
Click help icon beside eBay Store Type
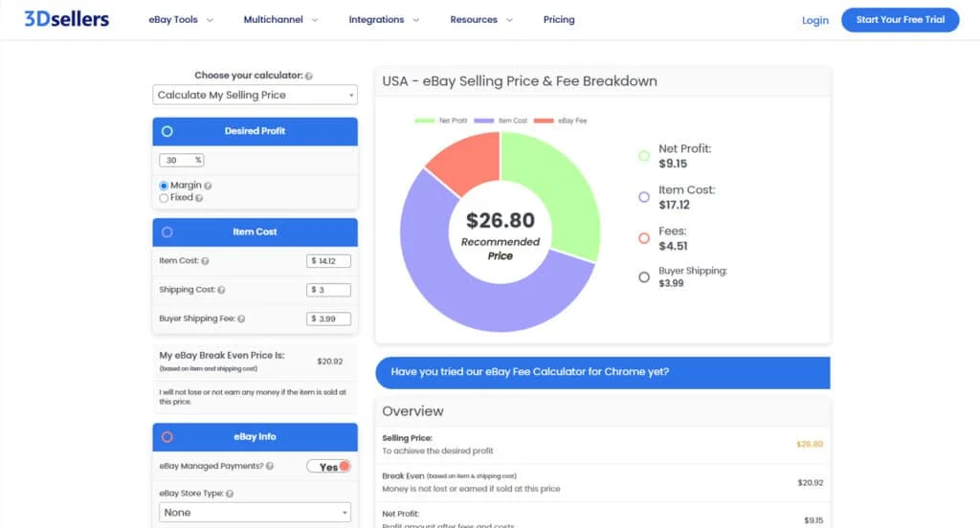(x=230, y=494)
